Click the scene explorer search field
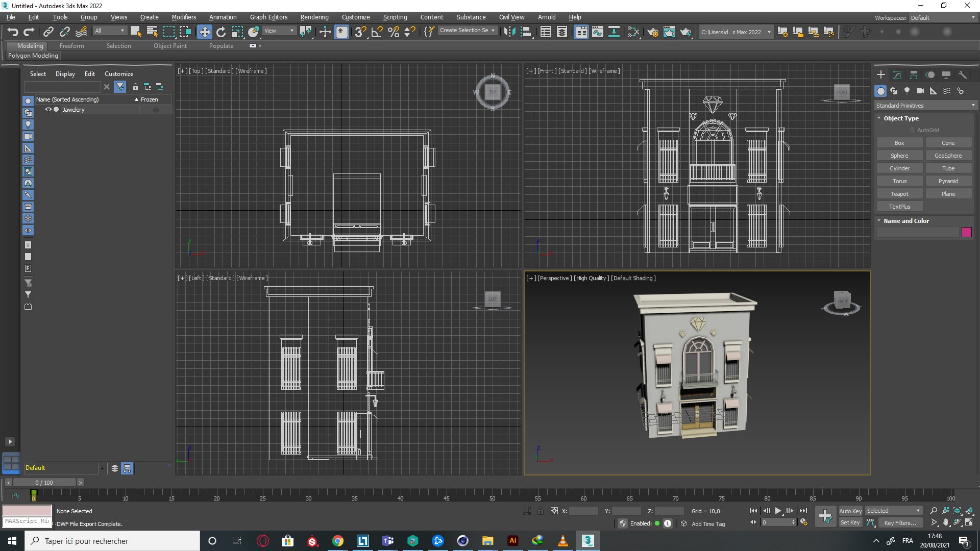The height and width of the screenshot is (551, 980). [x=63, y=87]
